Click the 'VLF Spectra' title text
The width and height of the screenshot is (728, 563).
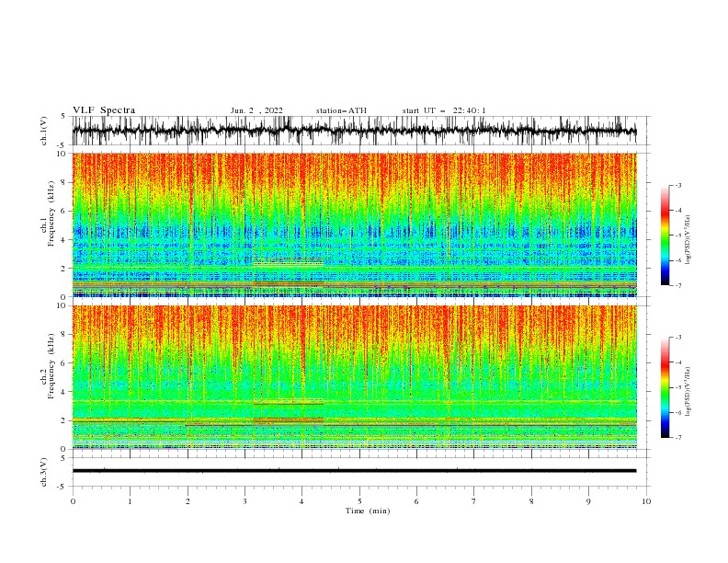click(x=104, y=110)
